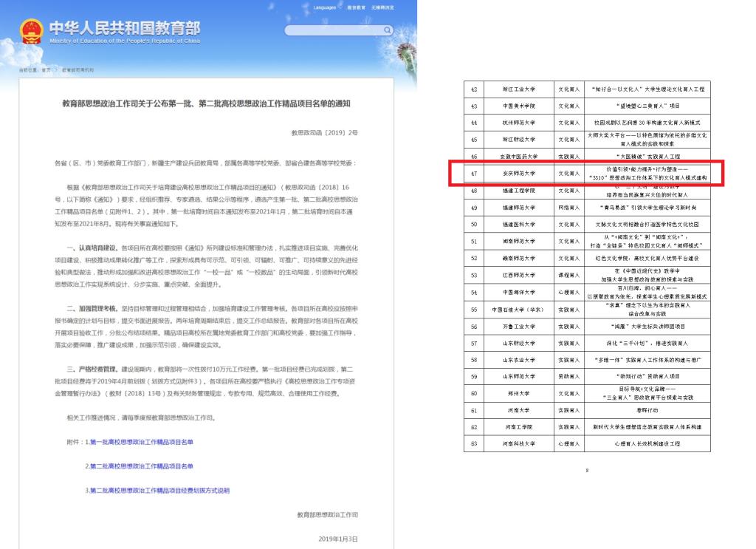Click the bold heading 一、认真培育建设
Viewport: 756px width, 549px height.
(x=92, y=248)
